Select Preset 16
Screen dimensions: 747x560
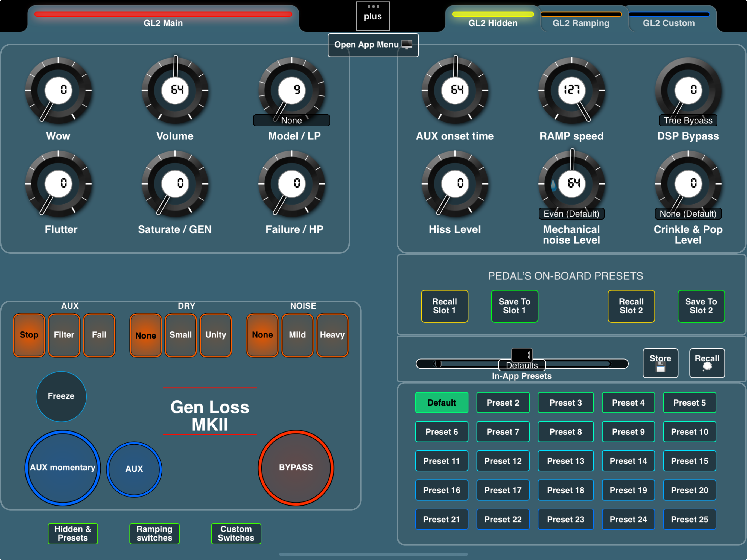click(x=442, y=490)
